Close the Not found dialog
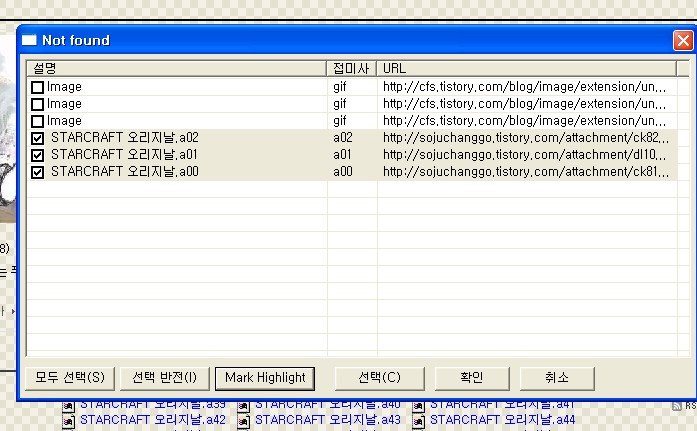 (683, 41)
